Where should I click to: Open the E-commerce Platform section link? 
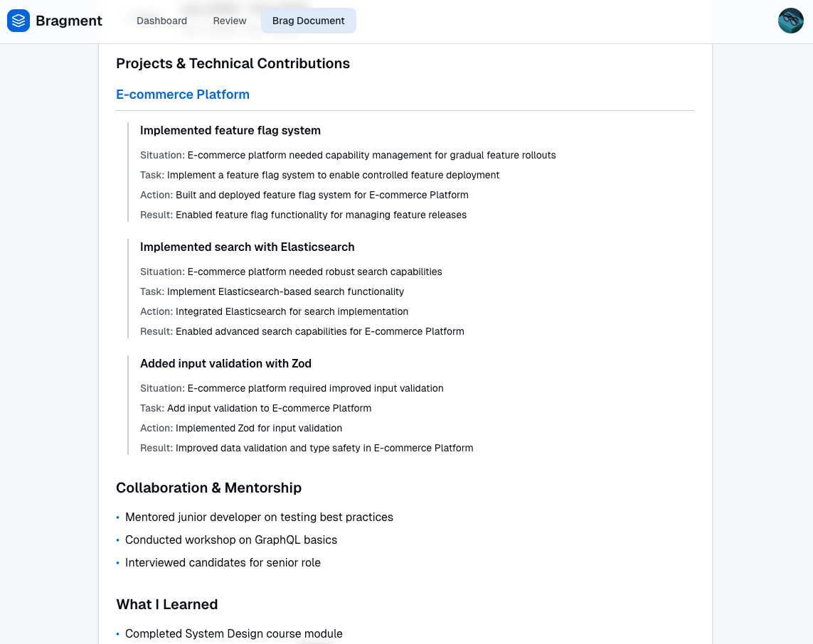(x=182, y=94)
